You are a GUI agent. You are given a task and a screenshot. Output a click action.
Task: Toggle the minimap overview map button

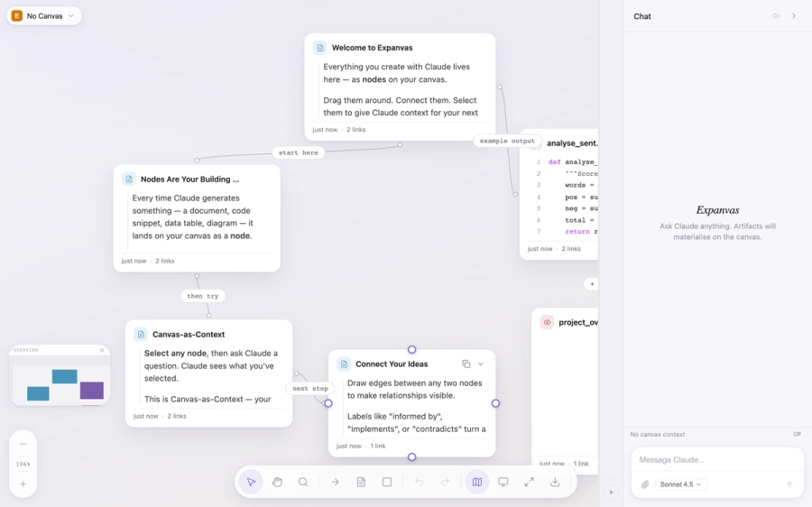[477, 482]
